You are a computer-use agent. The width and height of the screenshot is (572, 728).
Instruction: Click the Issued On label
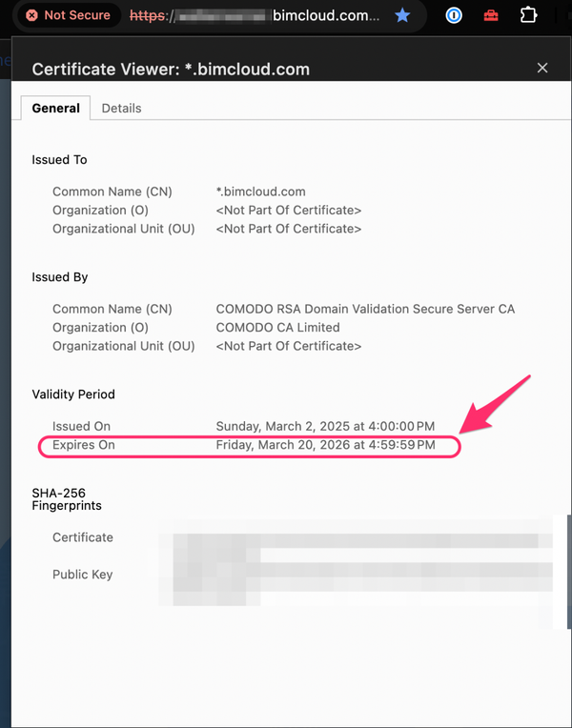pos(81,426)
